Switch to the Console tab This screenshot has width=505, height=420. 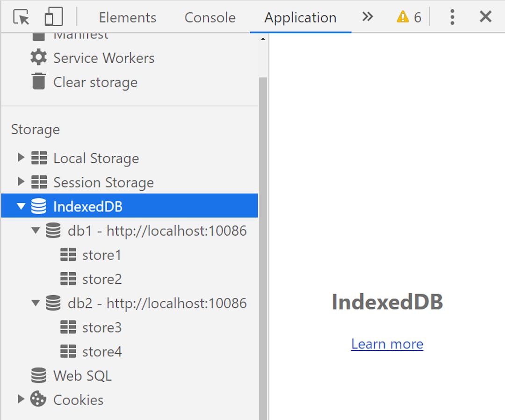coord(209,18)
